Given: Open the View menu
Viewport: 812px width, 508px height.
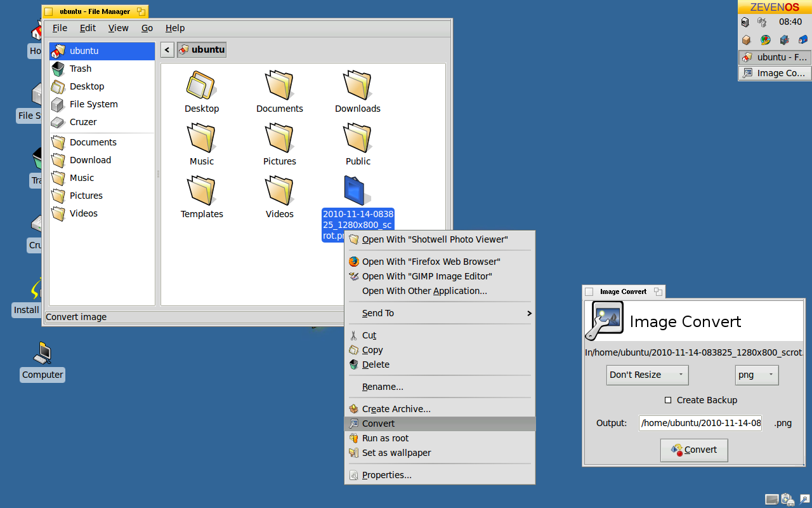Looking at the screenshot, I should [x=118, y=28].
